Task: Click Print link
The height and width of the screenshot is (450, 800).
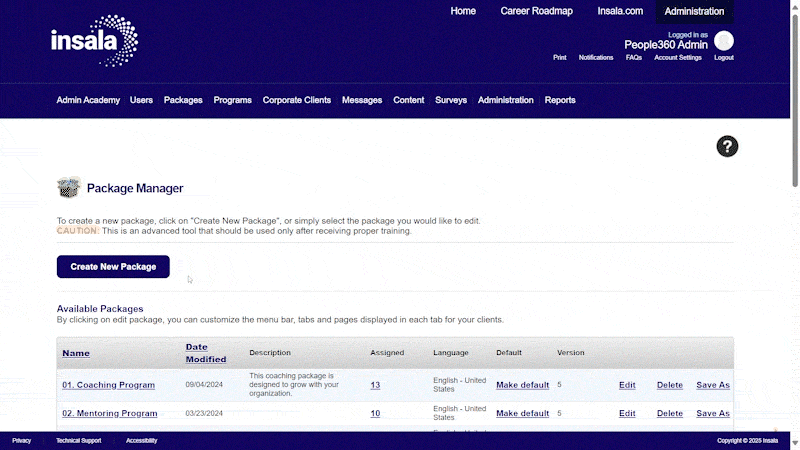Action: pyautogui.click(x=560, y=58)
